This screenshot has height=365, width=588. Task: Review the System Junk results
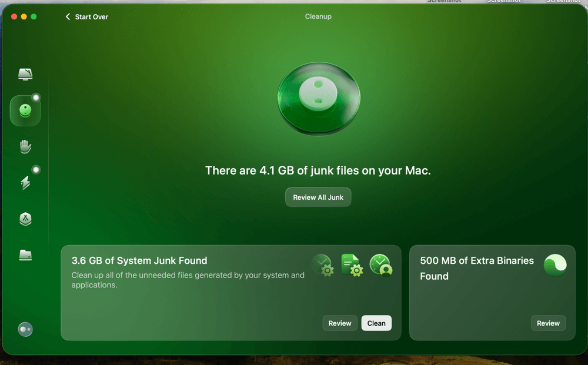340,323
